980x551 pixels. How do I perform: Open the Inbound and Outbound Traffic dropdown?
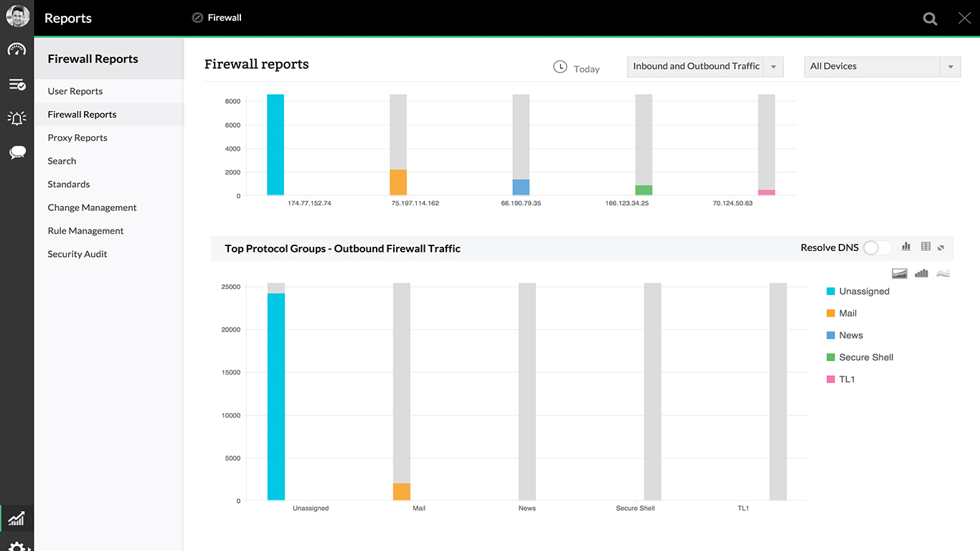click(x=705, y=67)
